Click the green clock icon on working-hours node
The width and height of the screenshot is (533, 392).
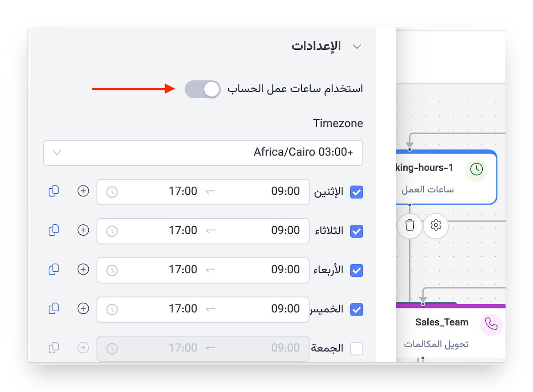(476, 170)
